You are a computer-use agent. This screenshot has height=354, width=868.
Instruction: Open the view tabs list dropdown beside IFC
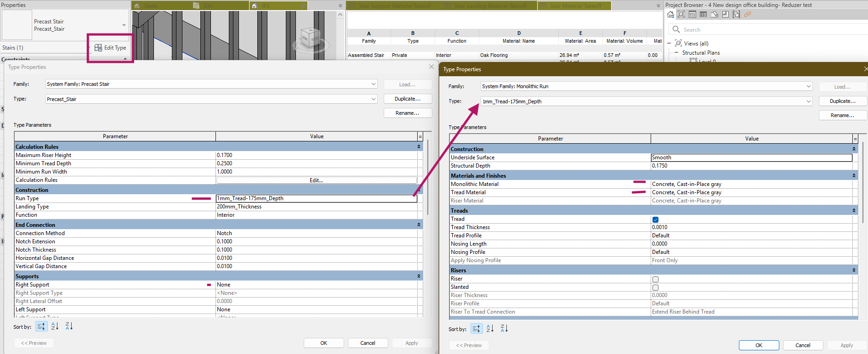(340, 6)
